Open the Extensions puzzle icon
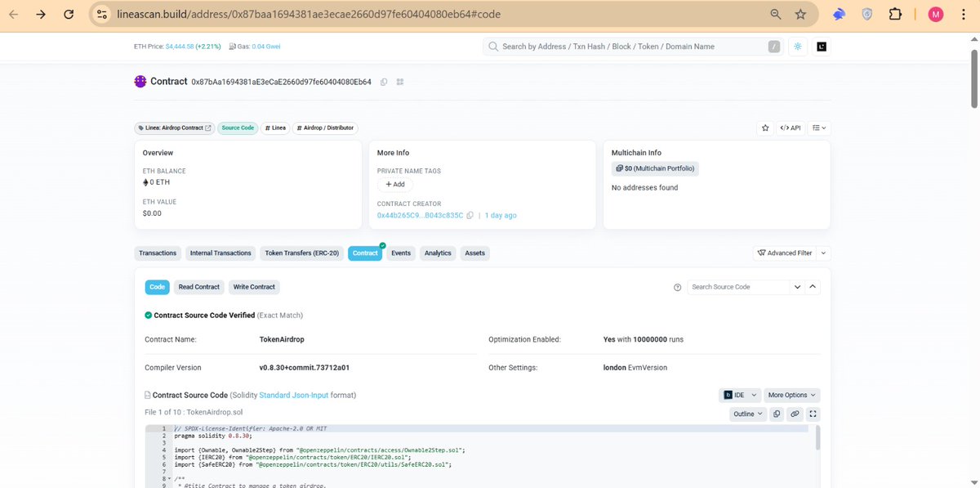This screenshot has width=980, height=488. [895, 15]
